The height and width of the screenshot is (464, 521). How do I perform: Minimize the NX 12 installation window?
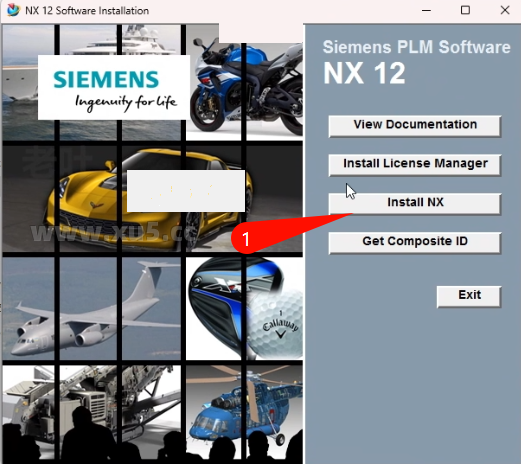tap(426, 10)
